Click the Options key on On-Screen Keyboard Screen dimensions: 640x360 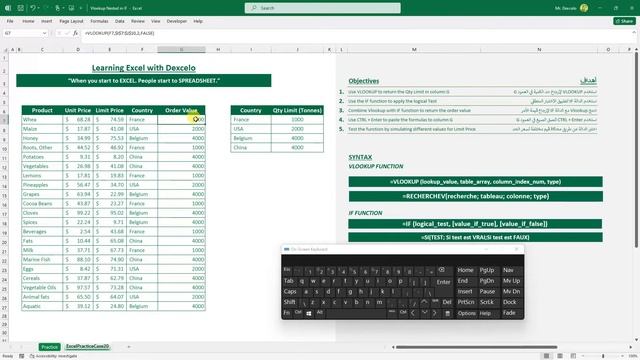pyautogui.click(x=467, y=313)
